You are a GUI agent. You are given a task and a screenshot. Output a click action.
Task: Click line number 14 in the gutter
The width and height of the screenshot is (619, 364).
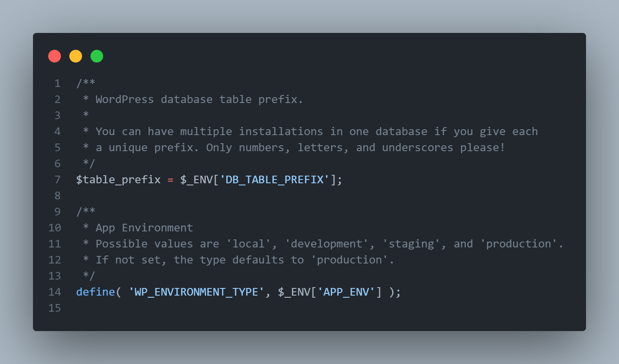pyautogui.click(x=55, y=292)
